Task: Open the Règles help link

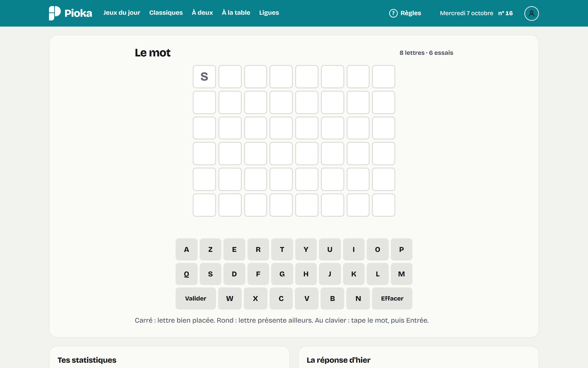Action: 405,13
